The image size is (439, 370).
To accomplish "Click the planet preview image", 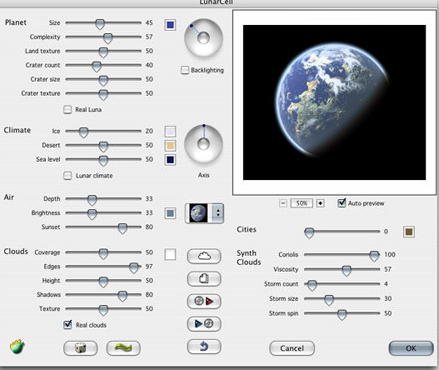I will coord(334,102).
